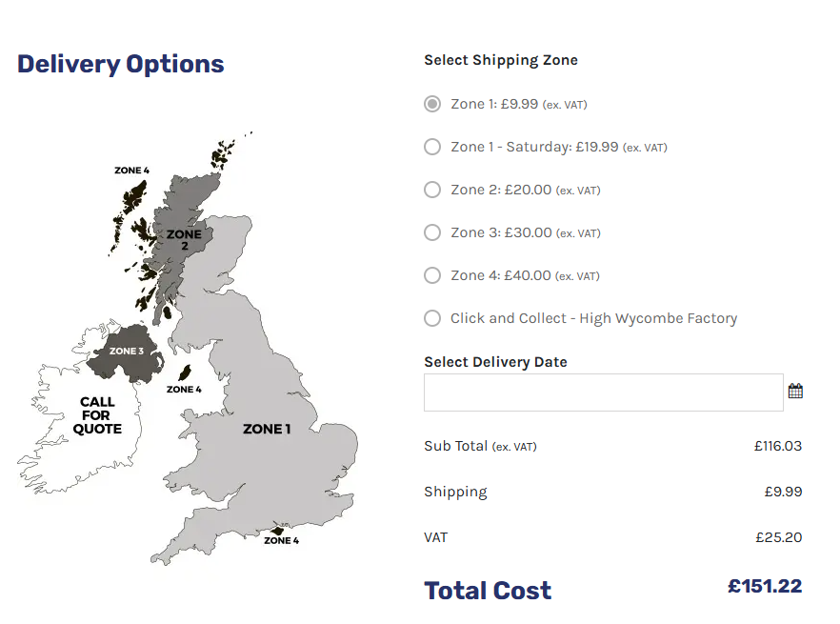The image size is (840, 624).
Task: Click the Outer Hebrides Zone 4 islands
Action: 129,214
